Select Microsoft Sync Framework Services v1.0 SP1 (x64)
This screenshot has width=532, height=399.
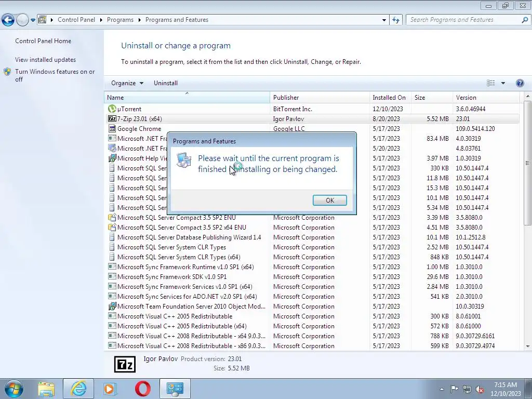tap(312, 287)
